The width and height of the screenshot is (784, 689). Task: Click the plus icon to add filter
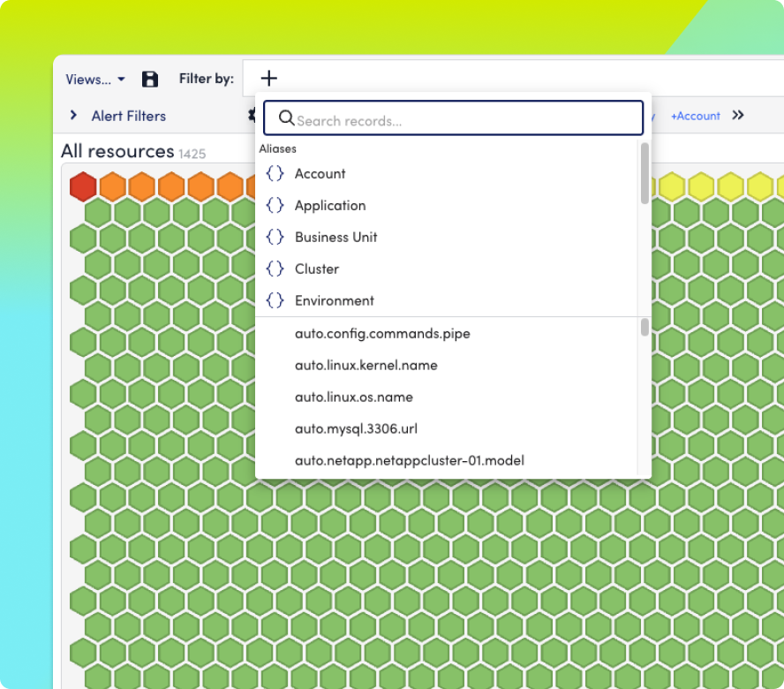coord(269,79)
